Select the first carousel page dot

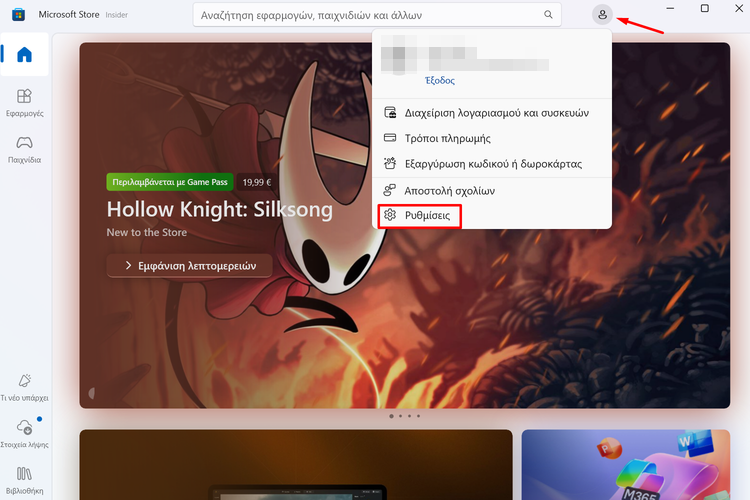pyautogui.click(x=391, y=416)
